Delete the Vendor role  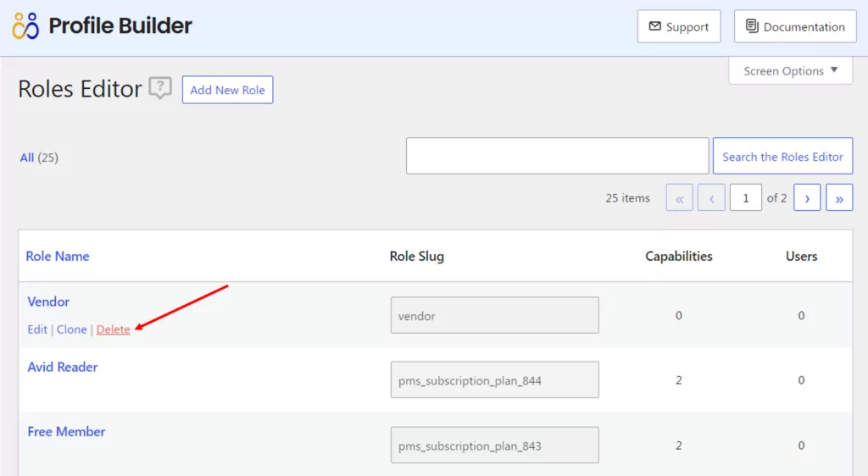point(113,329)
